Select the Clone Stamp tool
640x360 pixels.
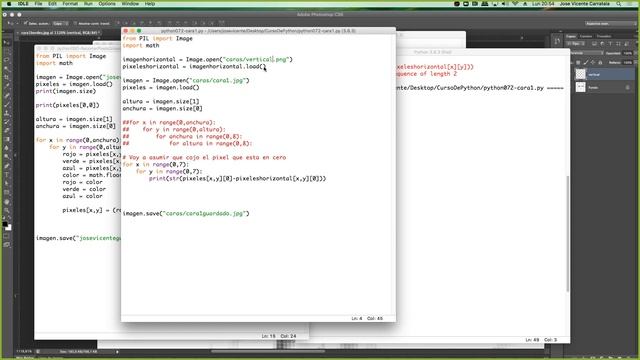click(7, 113)
